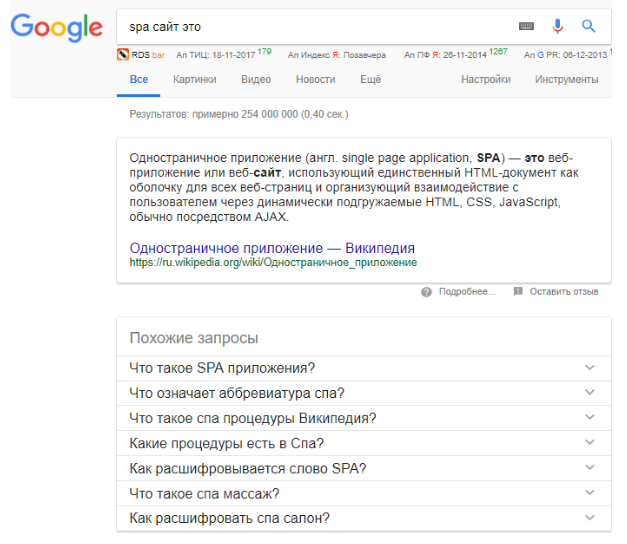Image resolution: width=627 pixels, height=544 pixels.
Task: Open the on-screen keyboard icon
Action: [526, 27]
